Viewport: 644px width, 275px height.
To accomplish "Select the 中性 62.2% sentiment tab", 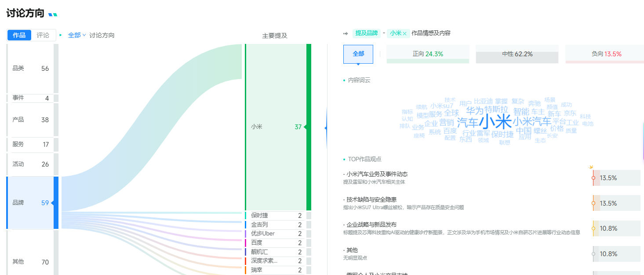I will click(517, 54).
